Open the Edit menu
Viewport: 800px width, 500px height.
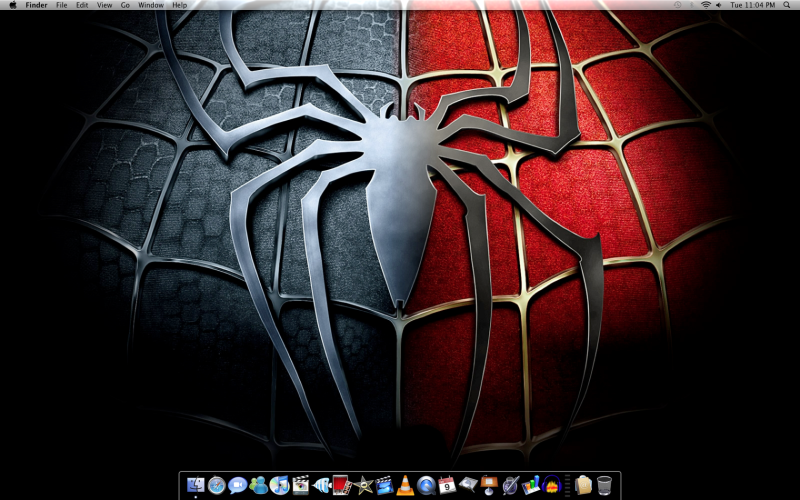(82, 5)
